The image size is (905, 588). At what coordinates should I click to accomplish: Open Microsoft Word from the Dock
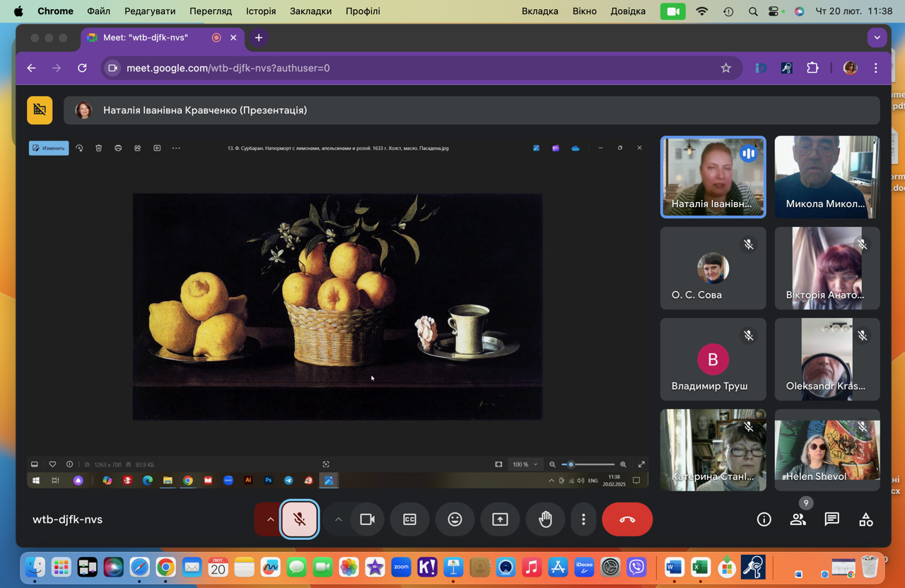[674, 567]
